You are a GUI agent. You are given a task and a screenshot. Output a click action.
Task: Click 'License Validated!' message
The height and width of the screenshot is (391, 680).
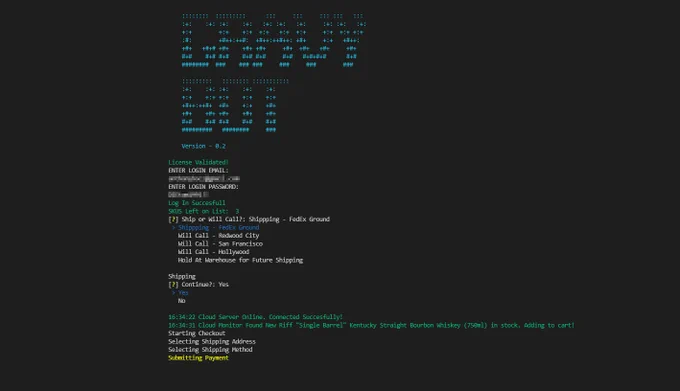click(198, 163)
